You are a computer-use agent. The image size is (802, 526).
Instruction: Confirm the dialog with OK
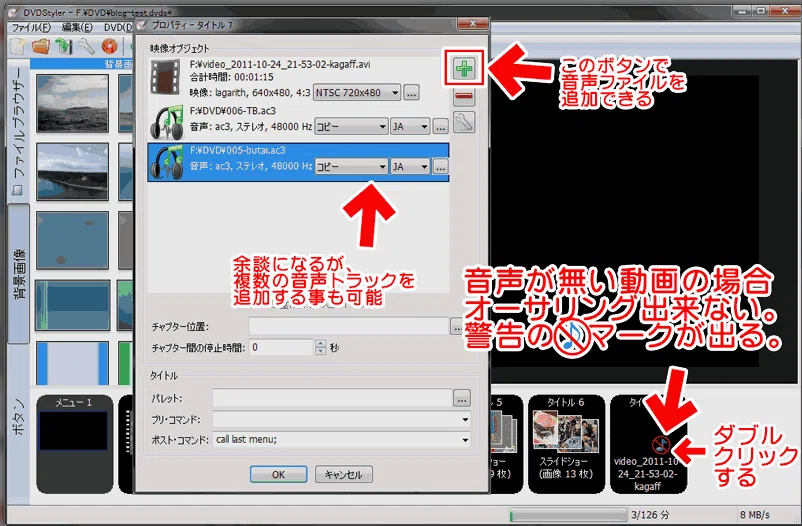278,474
